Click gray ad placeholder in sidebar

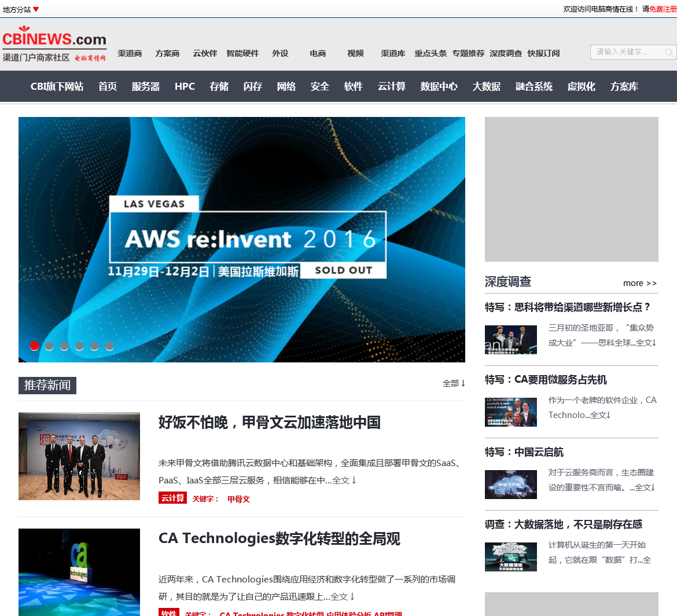tap(572, 189)
